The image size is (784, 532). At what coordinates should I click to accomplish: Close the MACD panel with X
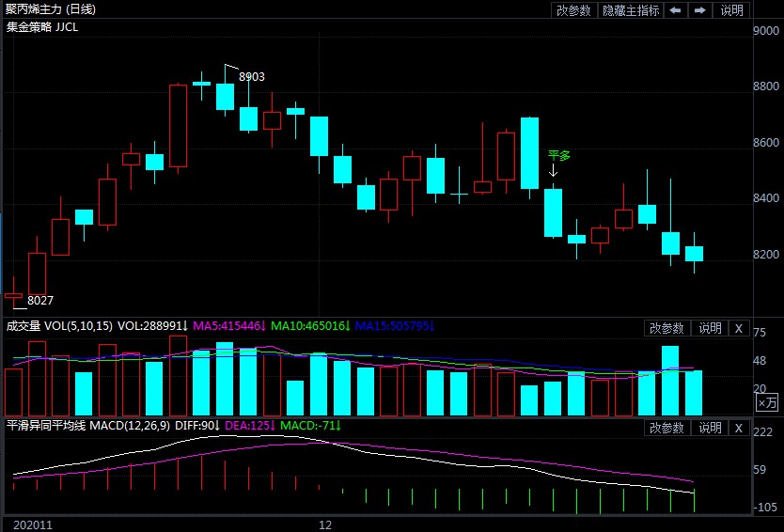(739, 428)
